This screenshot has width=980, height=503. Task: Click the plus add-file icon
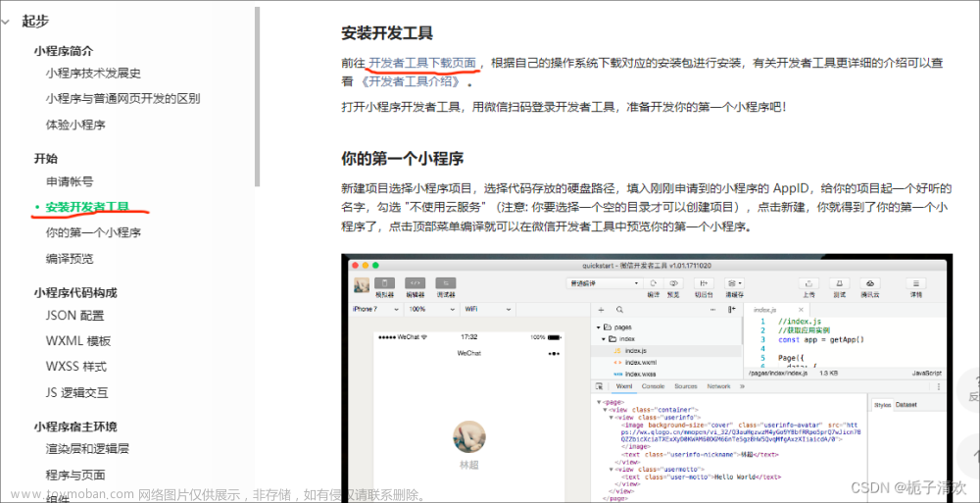tap(602, 309)
